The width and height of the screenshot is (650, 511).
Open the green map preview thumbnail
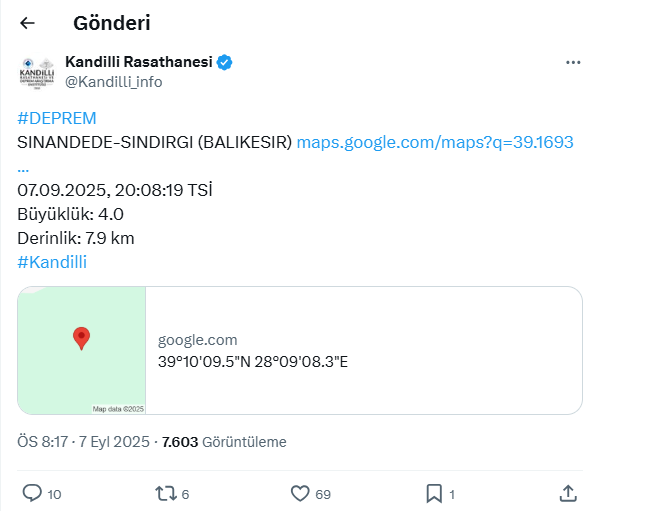coord(82,350)
